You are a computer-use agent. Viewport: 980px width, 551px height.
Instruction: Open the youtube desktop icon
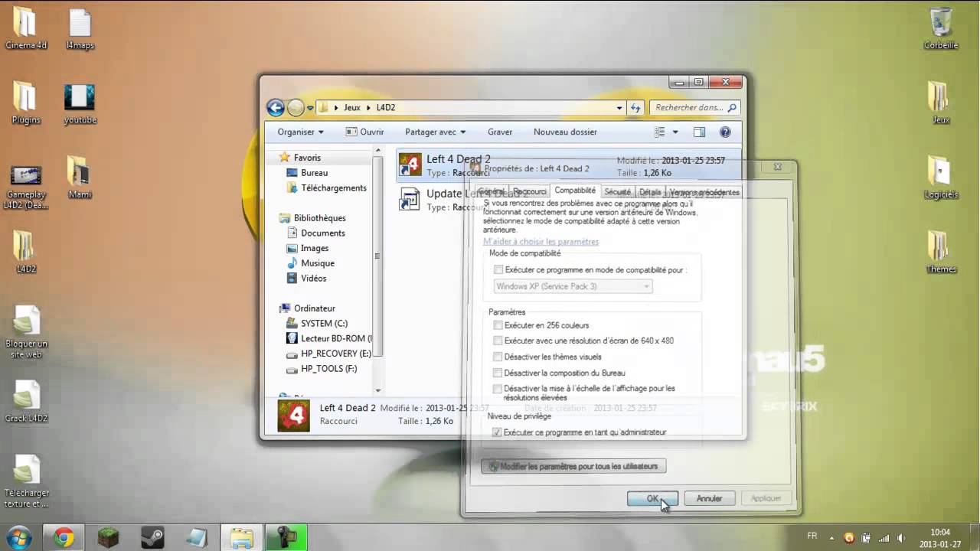click(80, 103)
